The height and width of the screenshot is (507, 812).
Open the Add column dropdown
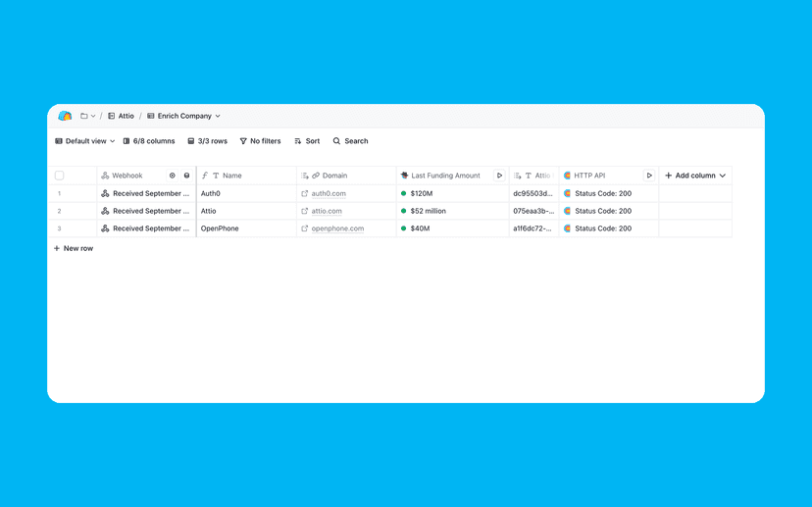point(695,176)
